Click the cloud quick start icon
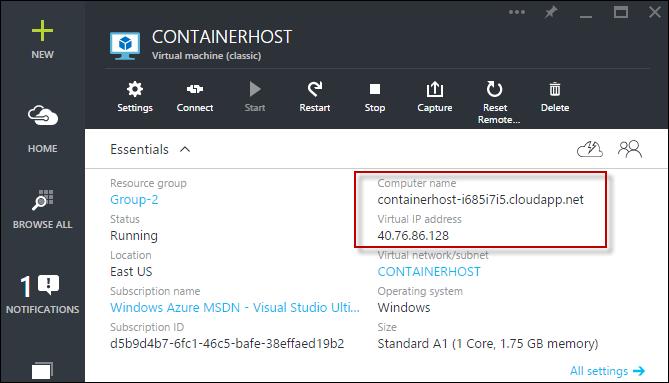The image size is (669, 383). [x=590, y=149]
